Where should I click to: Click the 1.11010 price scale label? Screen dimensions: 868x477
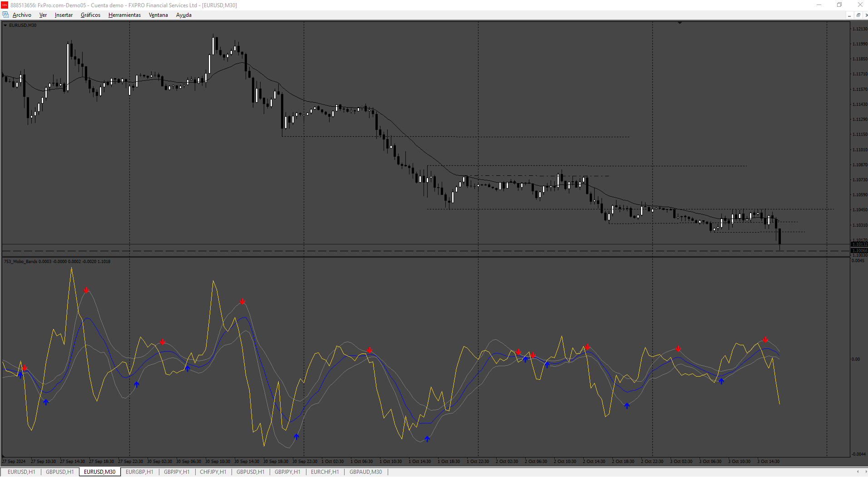tap(860, 150)
